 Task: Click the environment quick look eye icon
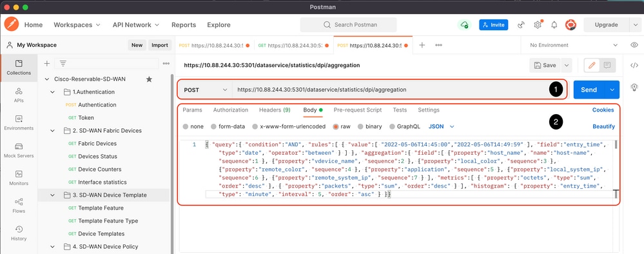click(634, 44)
